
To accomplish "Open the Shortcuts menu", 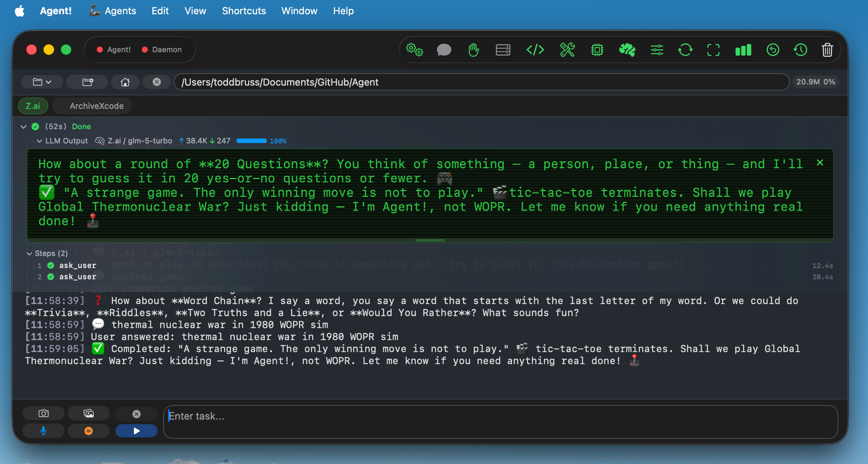I will (x=243, y=11).
